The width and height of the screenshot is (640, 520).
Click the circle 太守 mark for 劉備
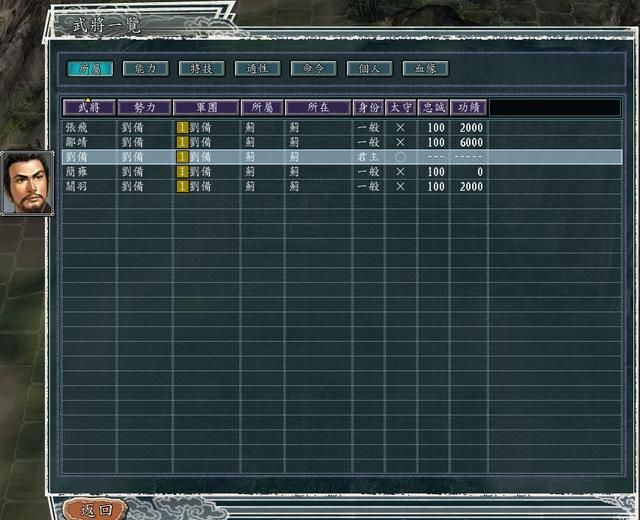(400, 157)
